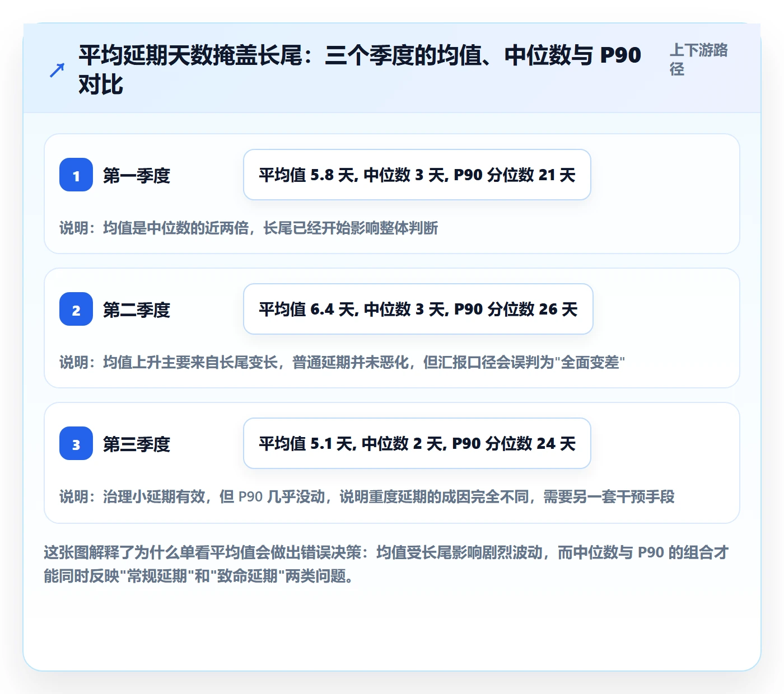Click the title 平均延期天数掩盖长尾
Viewport: 784px width, 694px height.
(x=360, y=70)
